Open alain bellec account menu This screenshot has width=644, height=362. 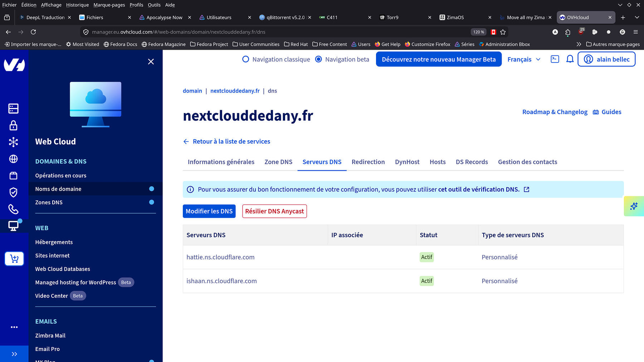point(606,59)
